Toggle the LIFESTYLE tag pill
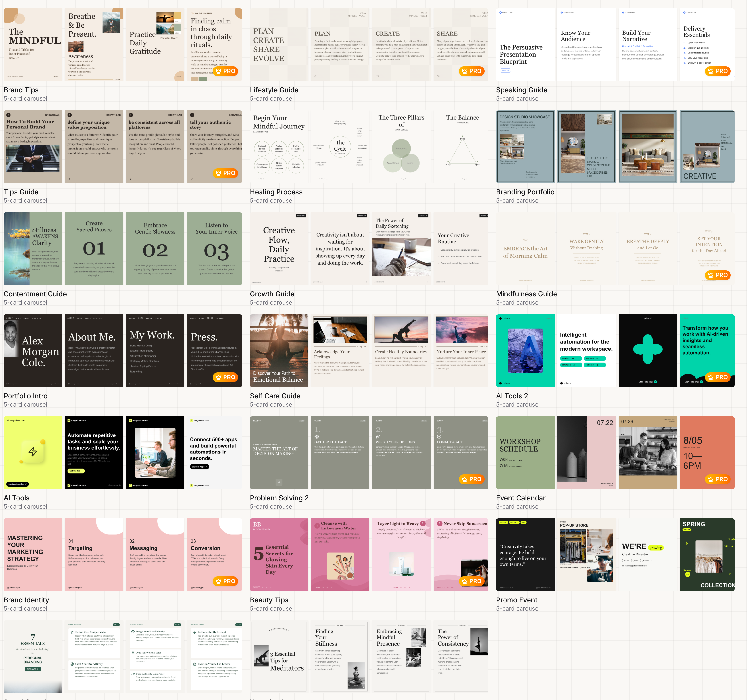The width and height of the screenshot is (747, 700). tap(503, 522)
